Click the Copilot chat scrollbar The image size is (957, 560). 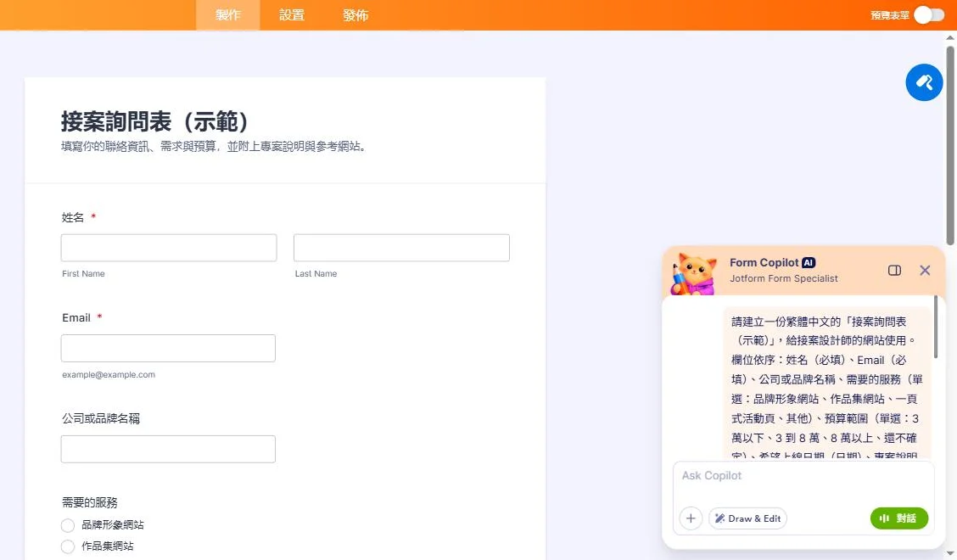[935, 328]
